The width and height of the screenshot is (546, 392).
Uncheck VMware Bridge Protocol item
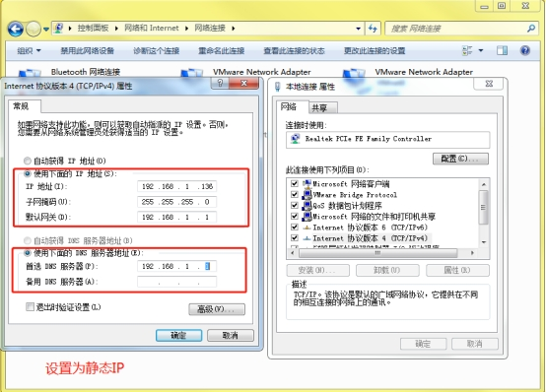tap(295, 194)
